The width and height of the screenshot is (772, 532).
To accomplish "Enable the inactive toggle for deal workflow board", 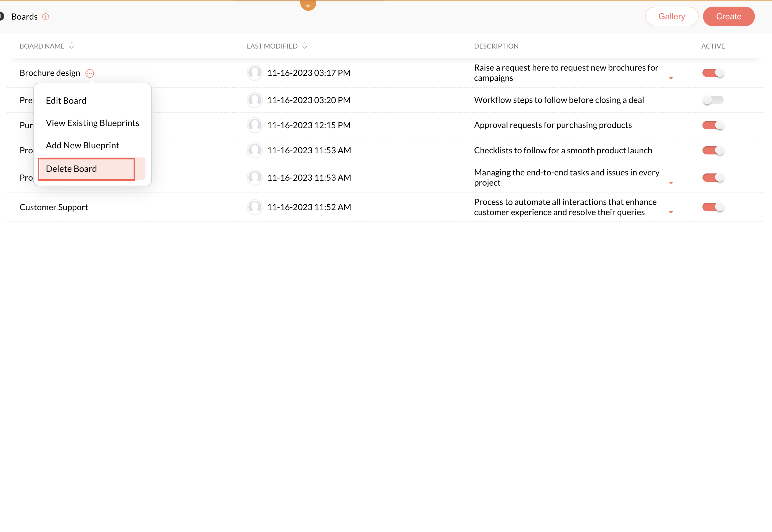I will [713, 100].
